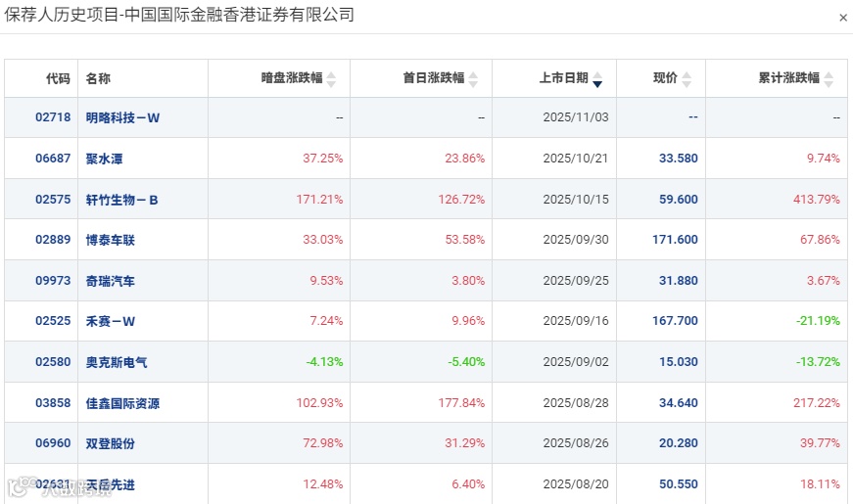This screenshot has height=504, width=853.
Task: Select stock code 03858
Action: [x=53, y=403]
